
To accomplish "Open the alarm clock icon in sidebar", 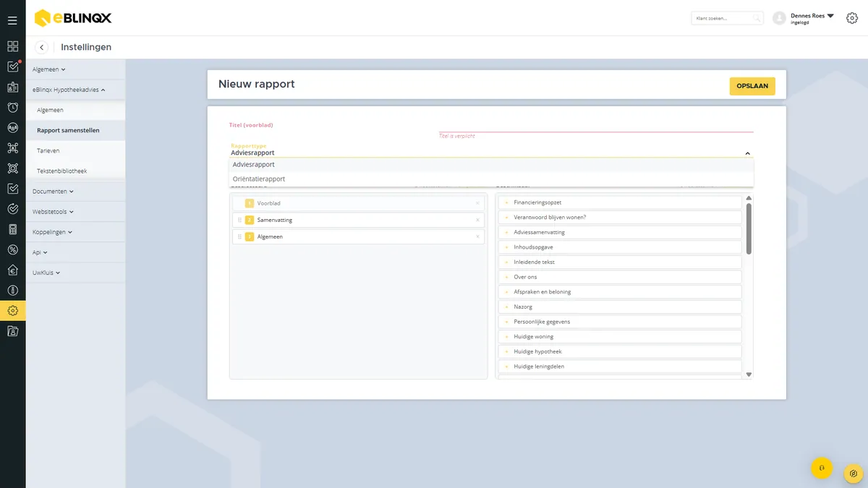I will point(12,108).
